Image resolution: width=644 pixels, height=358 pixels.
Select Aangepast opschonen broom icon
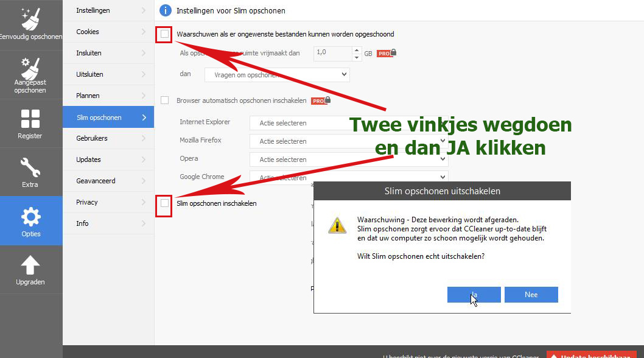click(30, 67)
